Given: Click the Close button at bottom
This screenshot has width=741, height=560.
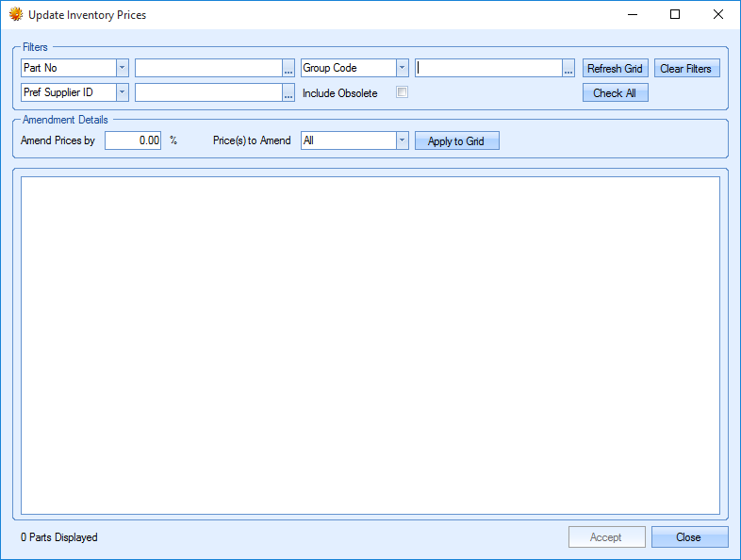Looking at the screenshot, I should pyautogui.click(x=689, y=537).
